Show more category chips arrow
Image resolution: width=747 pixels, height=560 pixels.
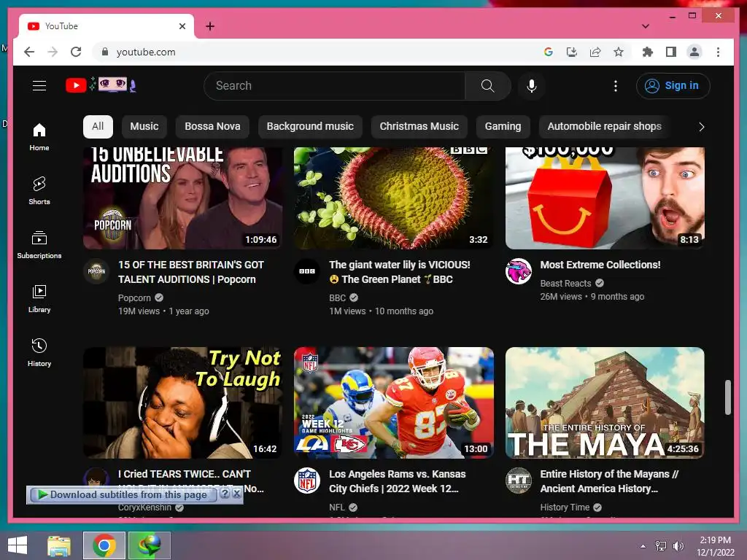pyautogui.click(x=701, y=127)
